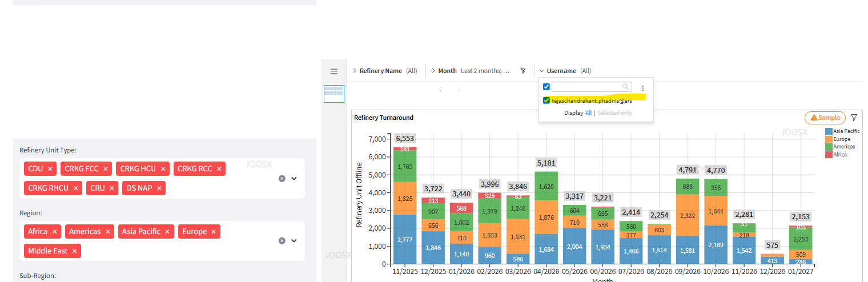This screenshot has height=282, width=868.
Task: Remove the Middle East region tag
Action: click(75, 251)
